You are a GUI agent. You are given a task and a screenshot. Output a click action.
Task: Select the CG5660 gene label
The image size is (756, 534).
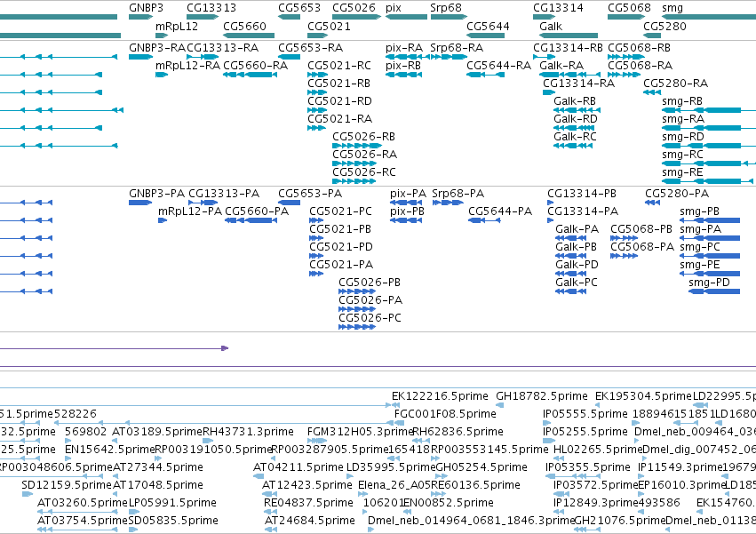tap(244, 26)
